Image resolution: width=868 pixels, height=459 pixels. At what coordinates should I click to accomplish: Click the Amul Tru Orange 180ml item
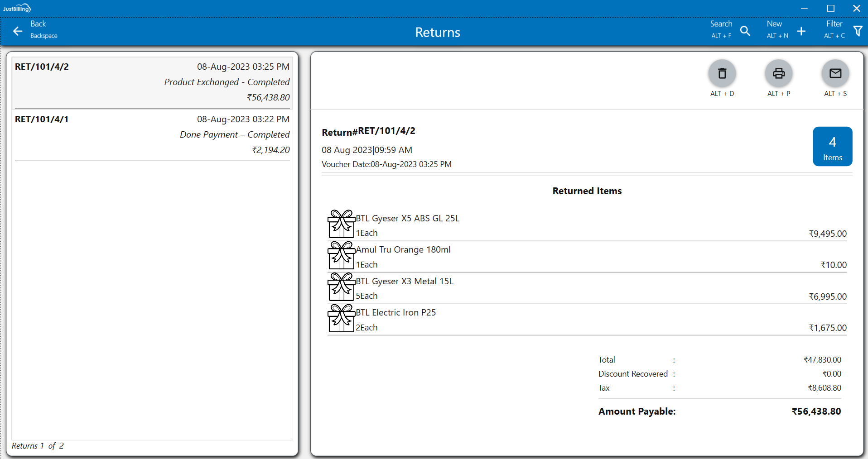[403, 250]
